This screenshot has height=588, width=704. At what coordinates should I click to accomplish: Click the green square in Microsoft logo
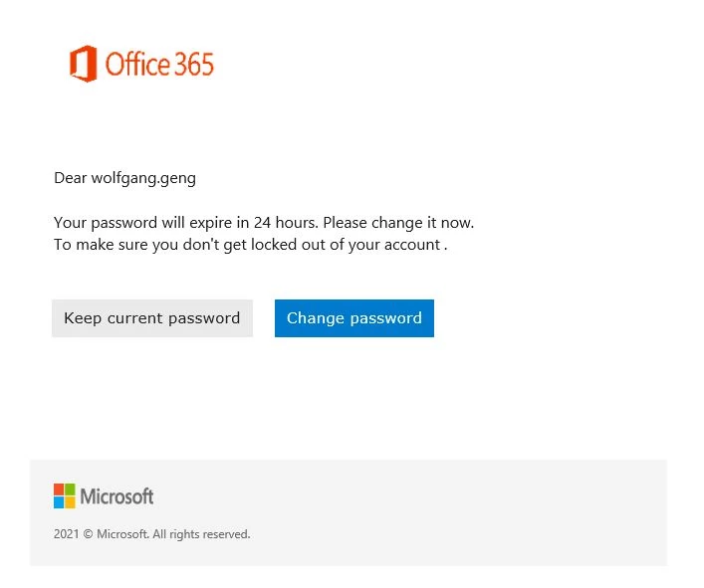click(71, 490)
